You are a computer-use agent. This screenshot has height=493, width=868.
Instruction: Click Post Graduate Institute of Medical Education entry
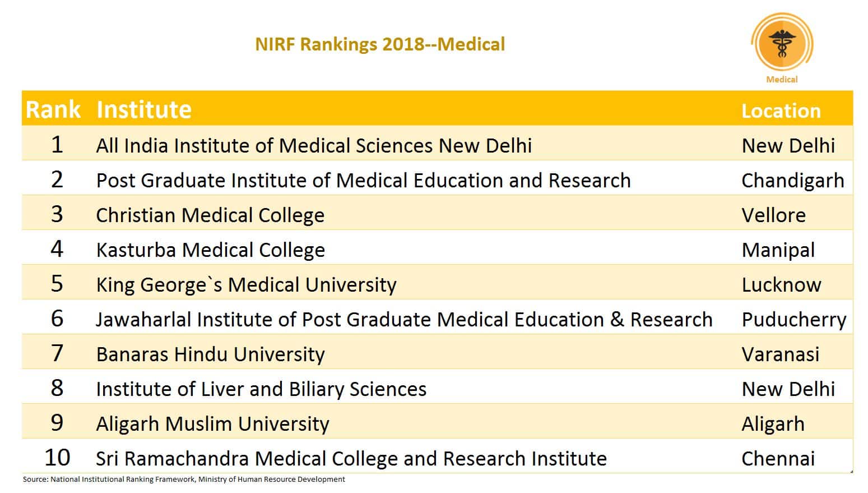363,181
